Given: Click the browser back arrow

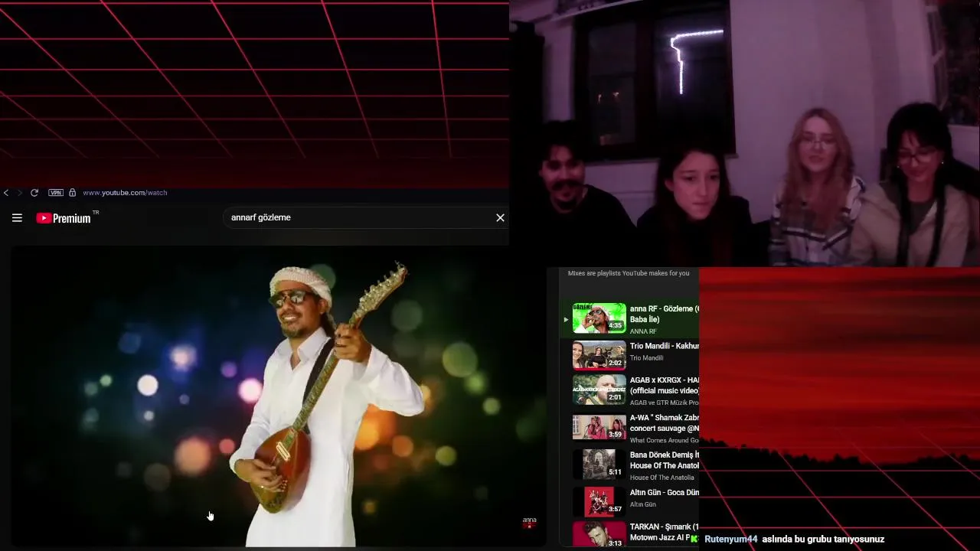Looking at the screenshot, I should point(6,193).
